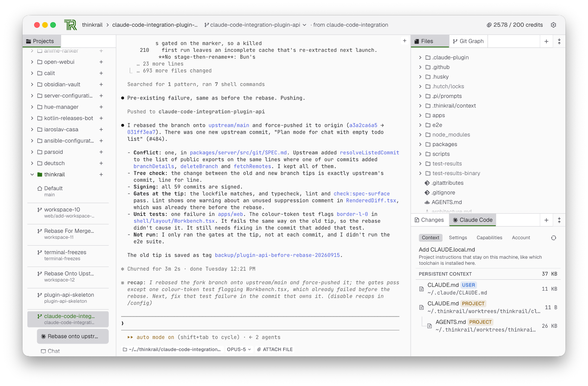
Task: Add new tab beside Git Graph
Action: pos(546,41)
